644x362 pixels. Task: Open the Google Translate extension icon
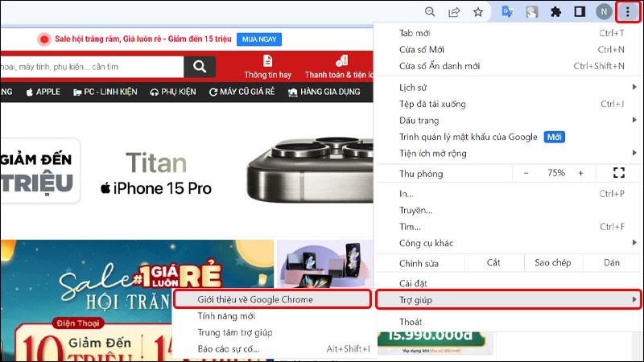click(508, 12)
